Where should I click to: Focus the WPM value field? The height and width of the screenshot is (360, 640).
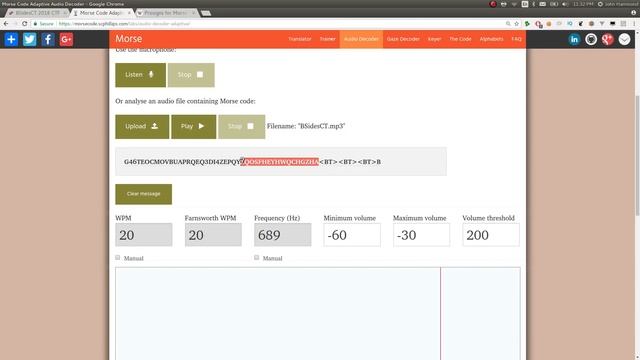click(x=144, y=235)
